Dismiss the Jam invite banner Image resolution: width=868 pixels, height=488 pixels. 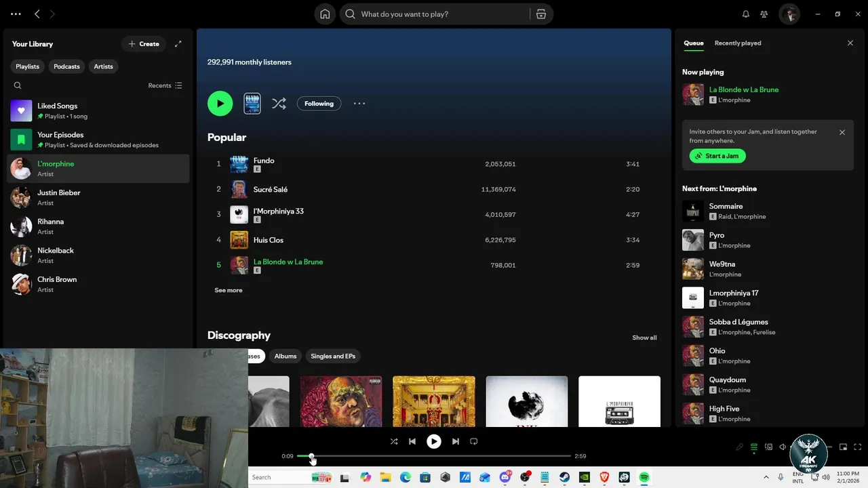tap(842, 133)
